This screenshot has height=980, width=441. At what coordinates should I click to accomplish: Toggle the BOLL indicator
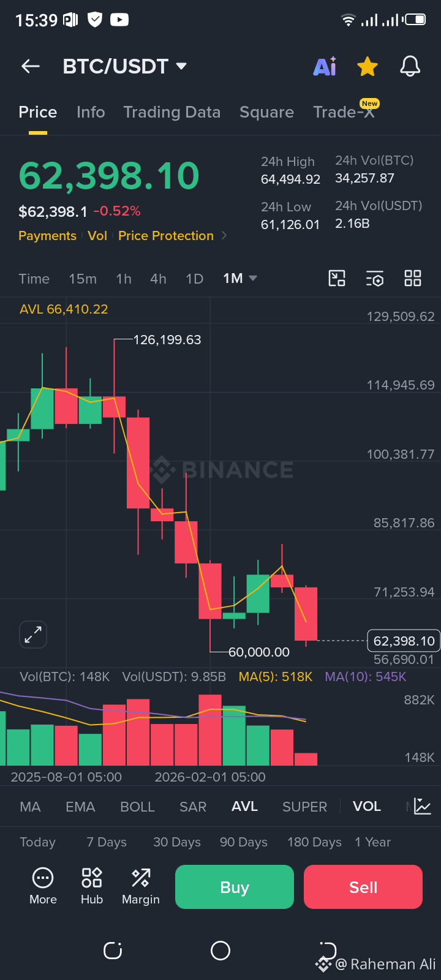[137, 807]
